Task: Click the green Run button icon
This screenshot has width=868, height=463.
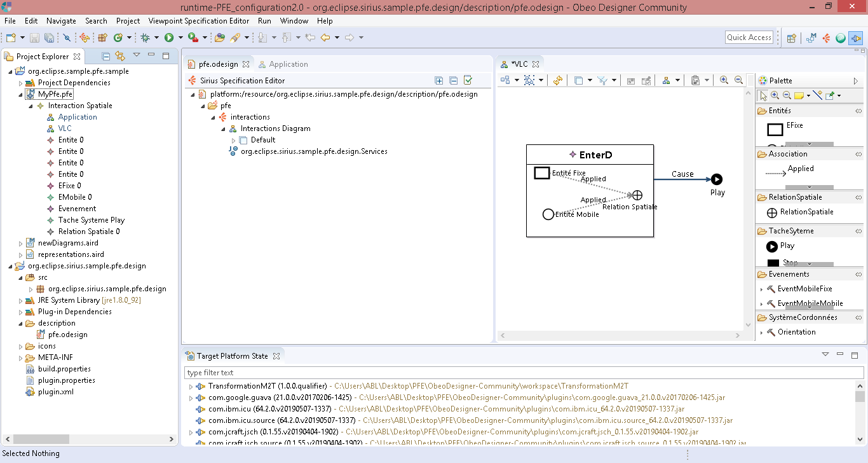Action: (x=169, y=38)
